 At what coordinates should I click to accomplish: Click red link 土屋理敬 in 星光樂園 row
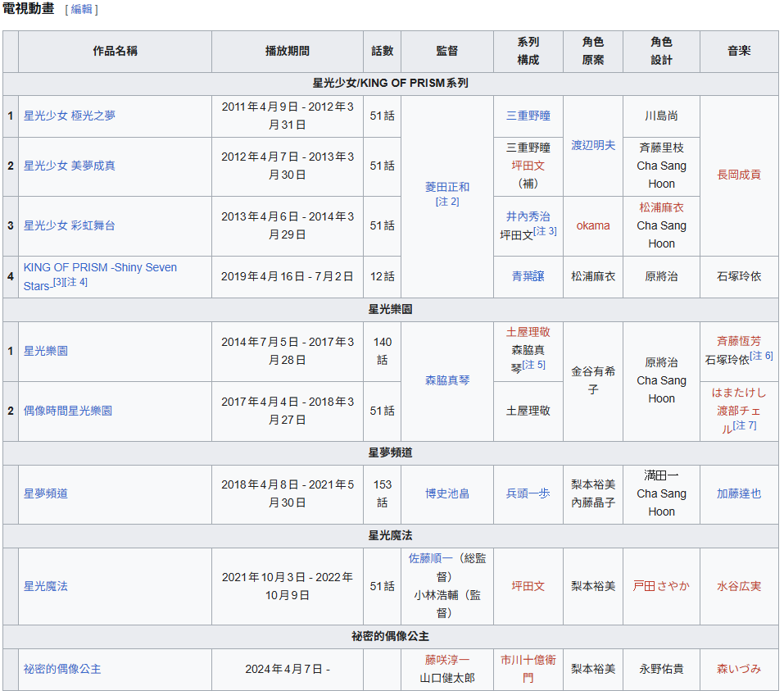coord(528,332)
